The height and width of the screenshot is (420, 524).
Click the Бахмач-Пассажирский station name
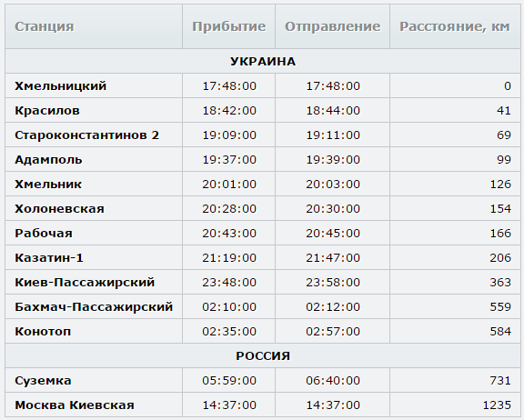pyautogui.click(x=94, y=307)
